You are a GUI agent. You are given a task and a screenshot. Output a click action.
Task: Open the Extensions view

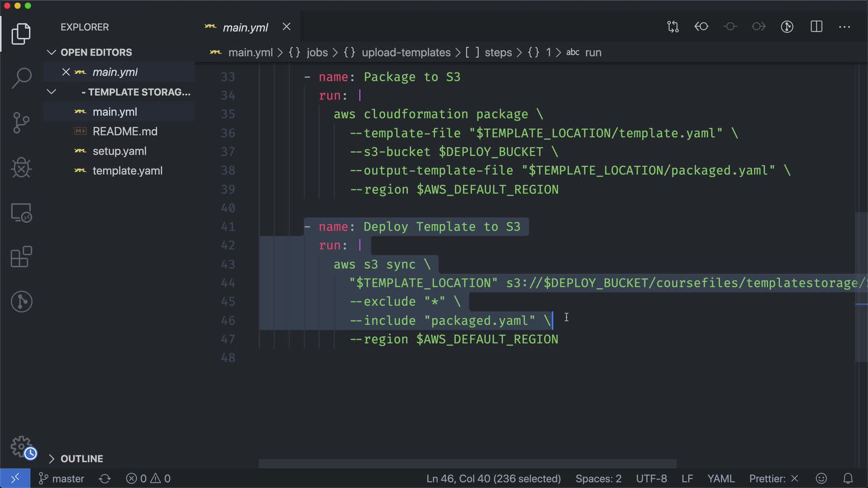click(x=21, y=257)
